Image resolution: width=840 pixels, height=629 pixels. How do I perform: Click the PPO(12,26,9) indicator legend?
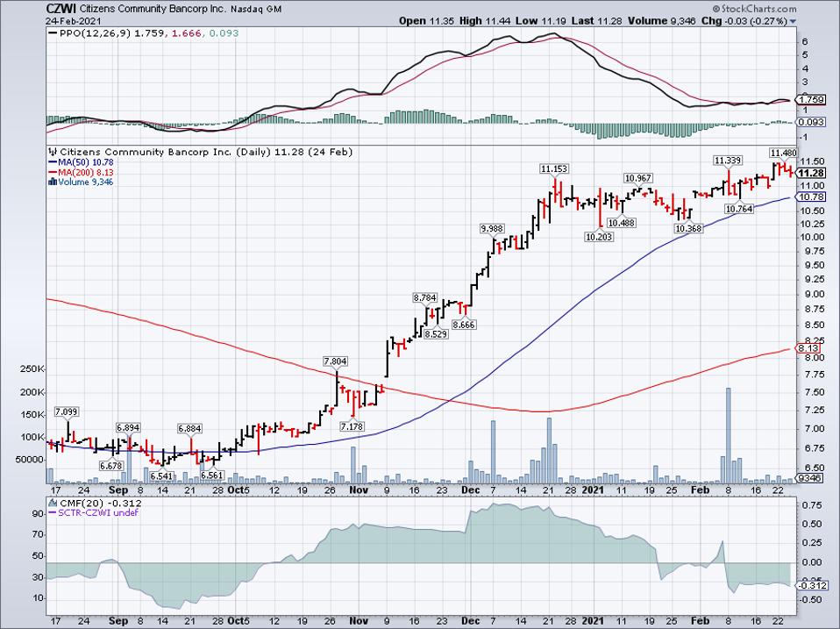[x=143, y=33]
